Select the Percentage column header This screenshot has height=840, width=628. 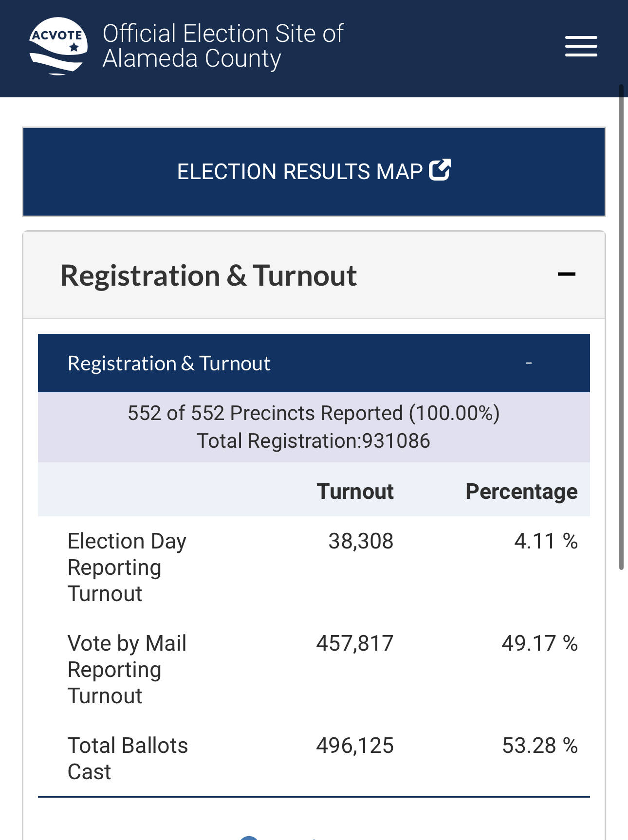pos(521,492)
